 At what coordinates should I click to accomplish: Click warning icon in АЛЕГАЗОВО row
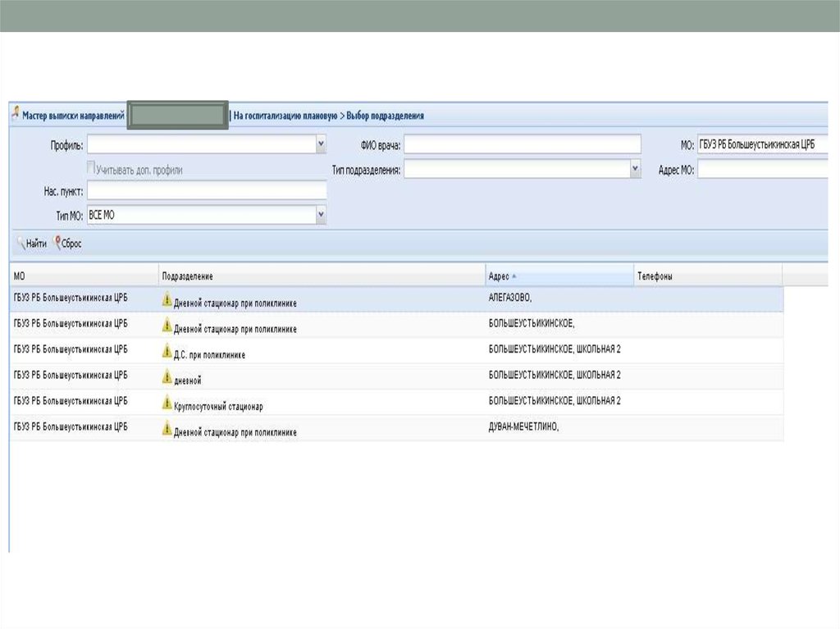tap(167, 300)
